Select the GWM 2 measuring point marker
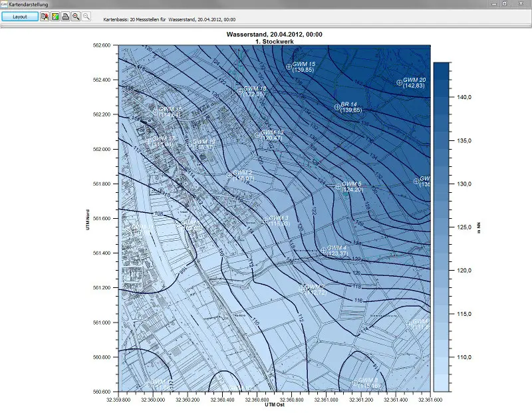This screenshot has width=532, height=413. tap(229, 176)
